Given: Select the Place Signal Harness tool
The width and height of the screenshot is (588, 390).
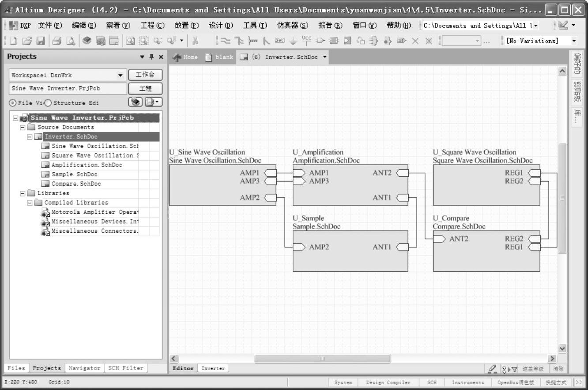Looking at the screenshot, I should [253, 41].
